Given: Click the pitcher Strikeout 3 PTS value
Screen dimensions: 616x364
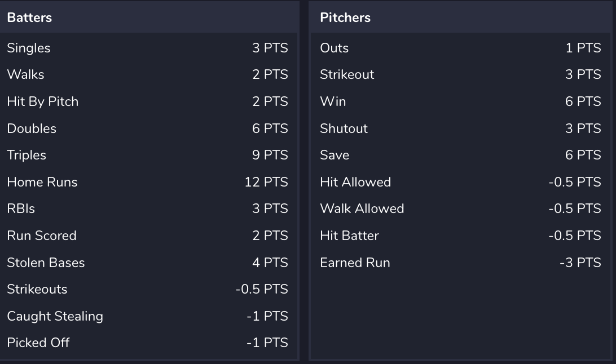Looking at the screenshot, I should [x=583, y=74].
